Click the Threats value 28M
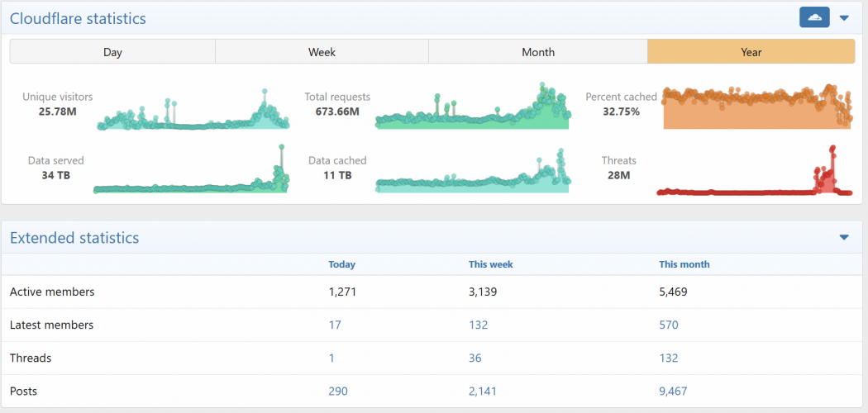This screenshot has width=868, height=413. point(619,176)
